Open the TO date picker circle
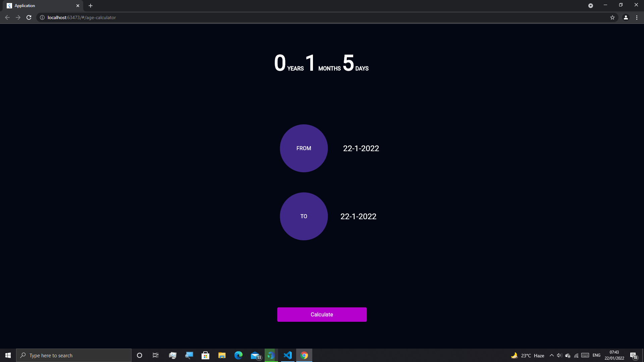The image size is (644, 362). 304,216
